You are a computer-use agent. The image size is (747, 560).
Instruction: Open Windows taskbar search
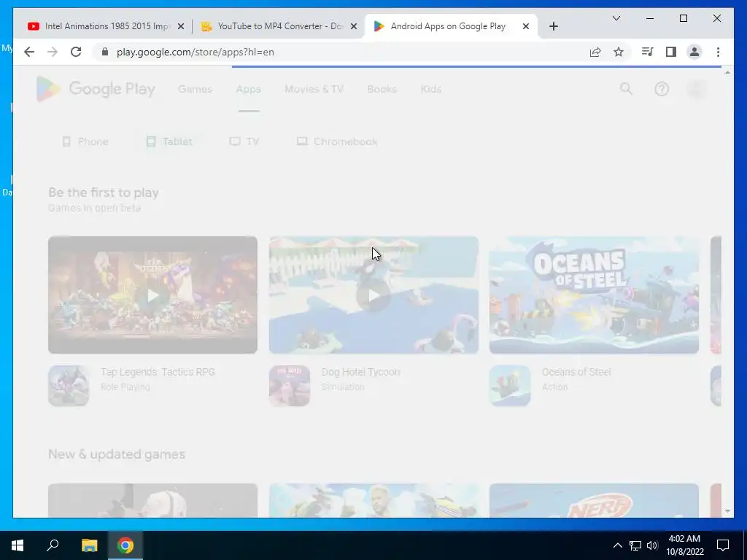[53, 545]
